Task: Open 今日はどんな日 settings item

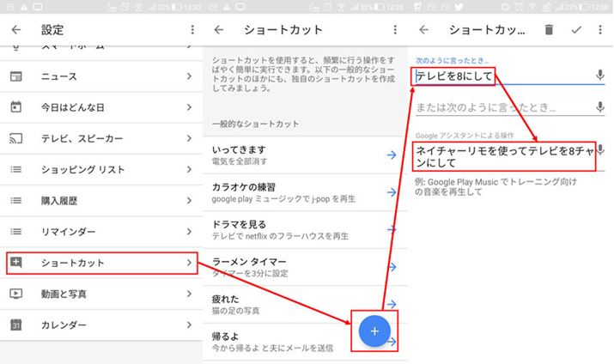Action: pos(101,107)
